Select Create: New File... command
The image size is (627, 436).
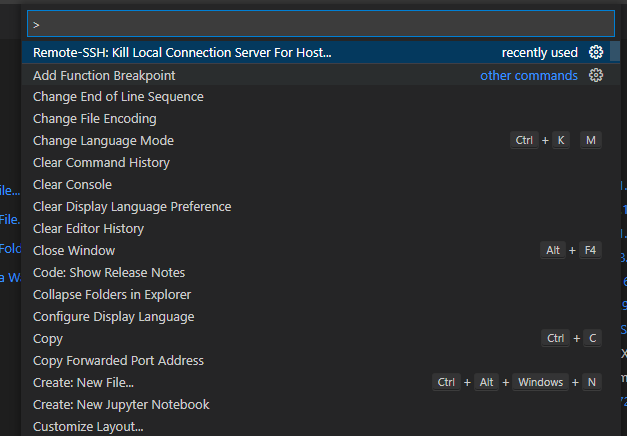pos(83,383)
